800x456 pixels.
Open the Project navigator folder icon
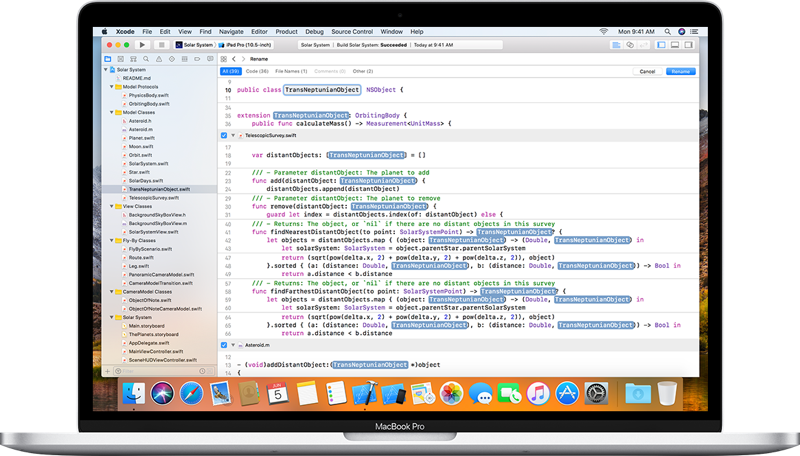(x=109, y=58)
